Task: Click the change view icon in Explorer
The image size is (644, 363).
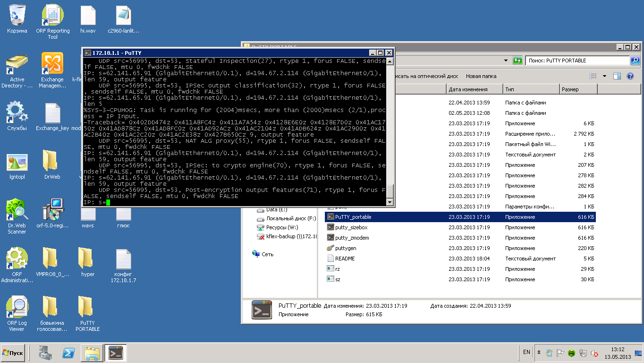Action: tap(593, 76)
